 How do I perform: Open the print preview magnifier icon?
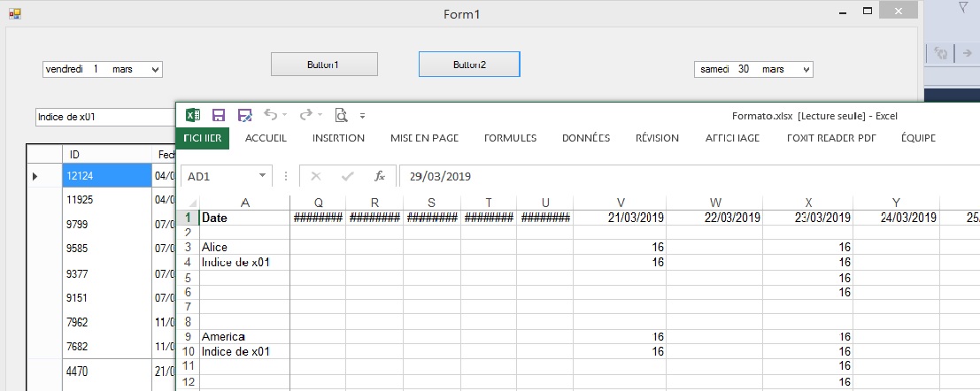(341, 115)
